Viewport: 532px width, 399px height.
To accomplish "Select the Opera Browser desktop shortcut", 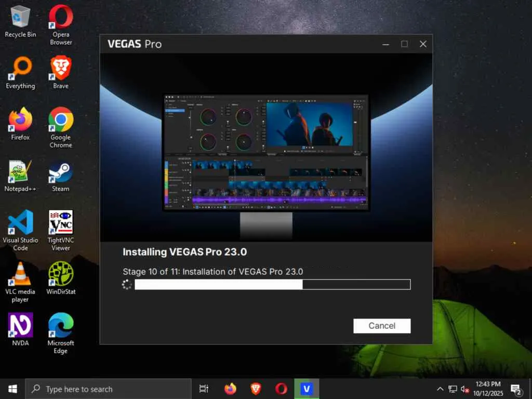I will tap(61, 25).
